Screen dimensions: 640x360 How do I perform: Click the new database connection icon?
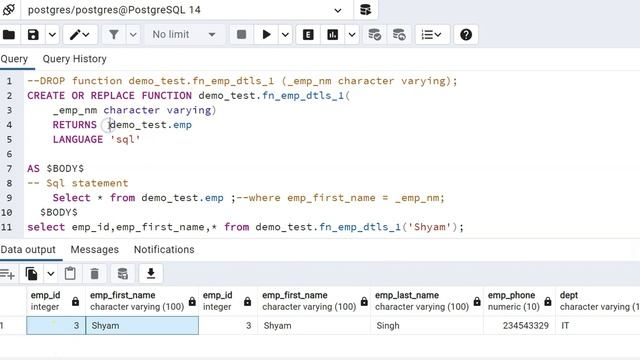pyautogui.click(x=365, y=10)
